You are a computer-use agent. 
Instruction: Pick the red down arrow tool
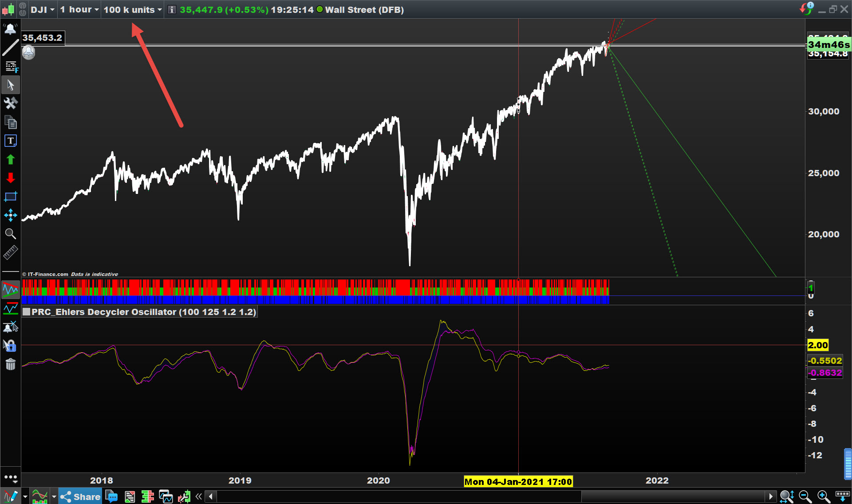click(10, 178)
